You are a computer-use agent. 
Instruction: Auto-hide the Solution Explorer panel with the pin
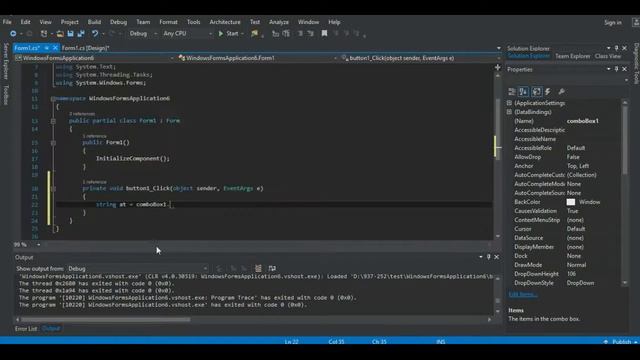616,48
